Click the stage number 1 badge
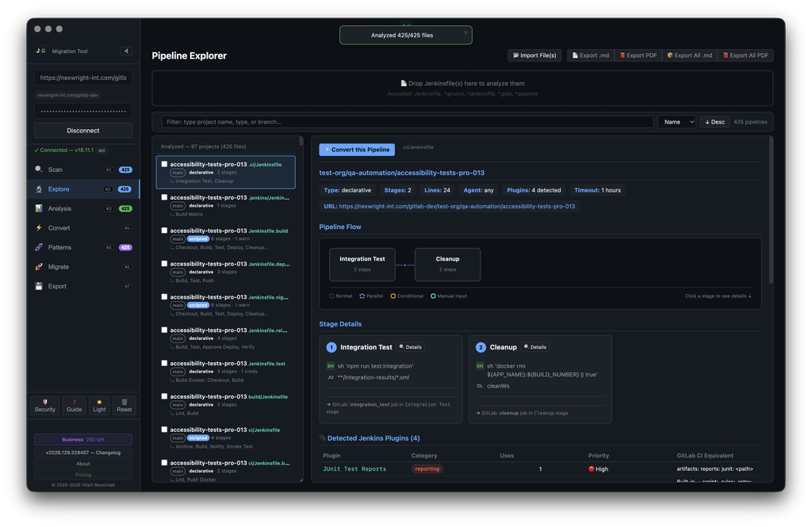Image resolution: width=812 pixels, height=527 pixels. pyautogui.click(x=331, y=347)
